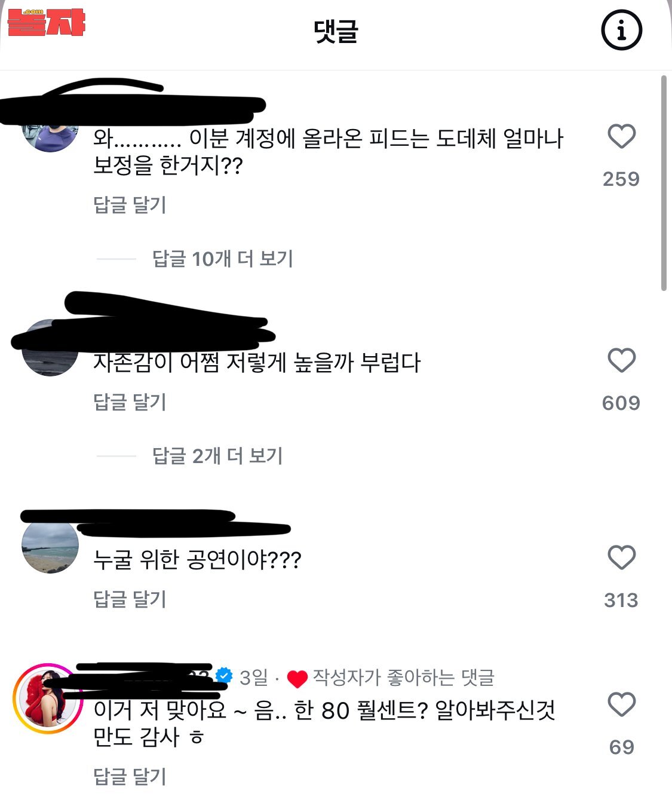Tap the heart on the 69-like comment

click(x=621, y=704)
